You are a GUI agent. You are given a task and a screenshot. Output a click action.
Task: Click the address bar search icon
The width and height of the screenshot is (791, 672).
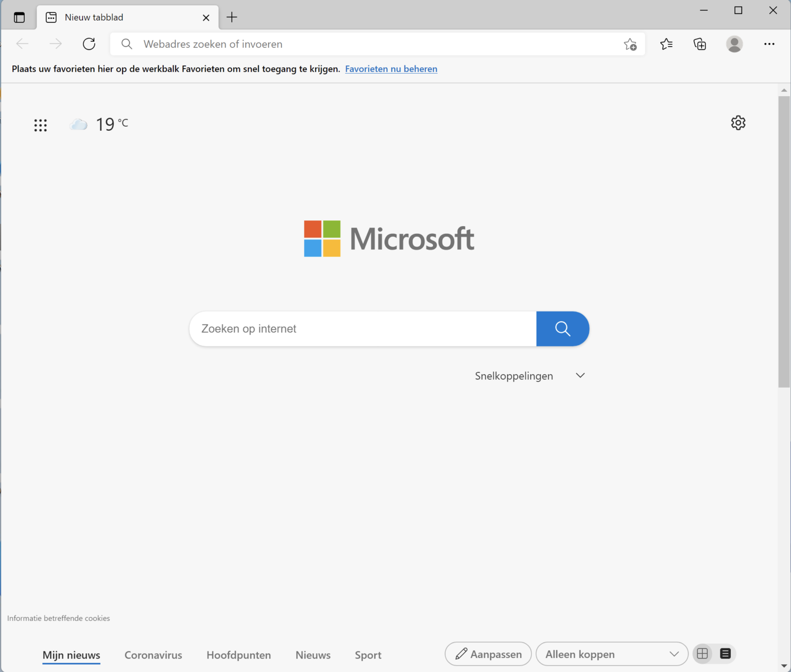point(127,44)
